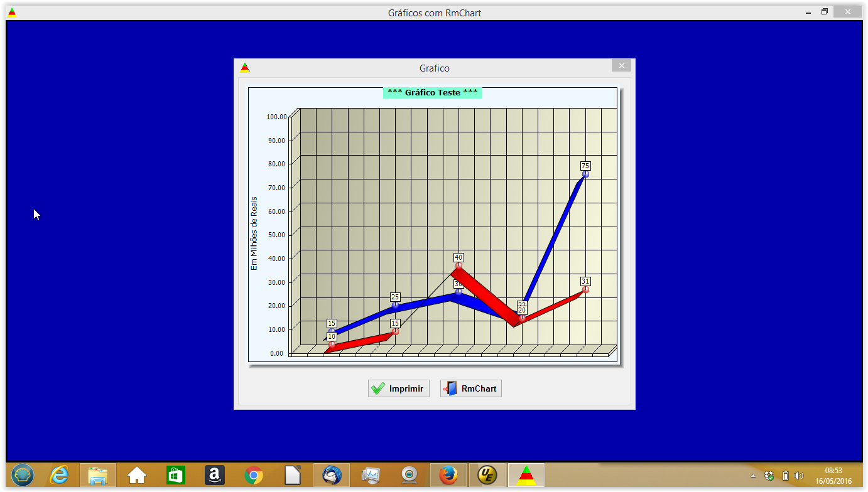Click the chart title '*** Gráfico Teste ***'
The width and height of the screenshot is (868, 492).
pyautogui.click(x=433, y=92)
